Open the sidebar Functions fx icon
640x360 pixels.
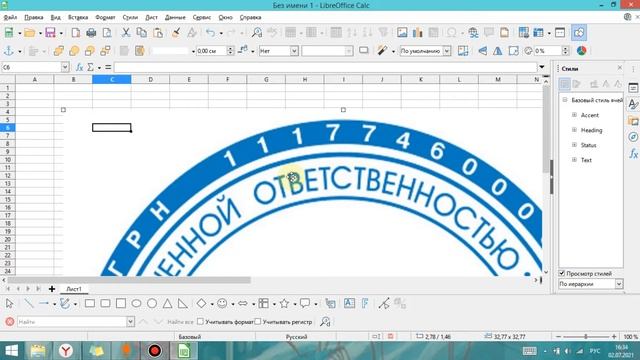[x=633, y=153]
